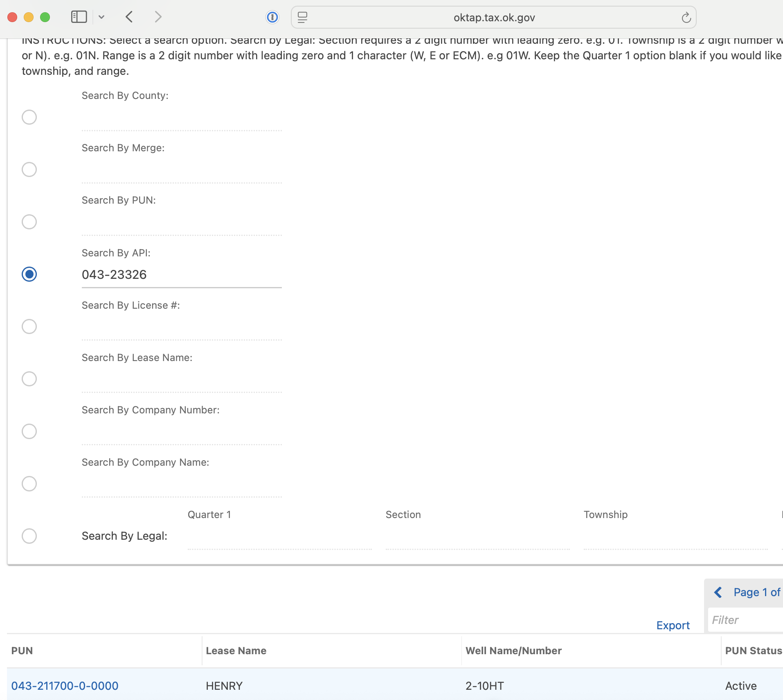Click the Search By API input field
The height and width of the screenshot is (700, 783).
(x=181, y=275)
